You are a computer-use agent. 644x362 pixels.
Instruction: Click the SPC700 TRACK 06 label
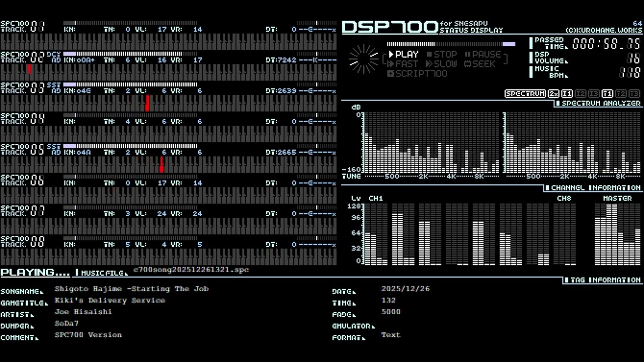23,179
